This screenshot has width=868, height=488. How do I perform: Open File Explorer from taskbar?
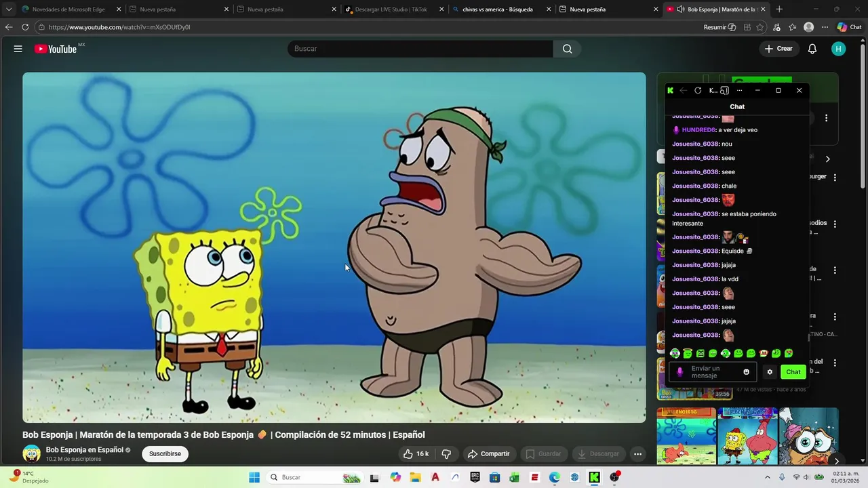(x=415, y=477)
